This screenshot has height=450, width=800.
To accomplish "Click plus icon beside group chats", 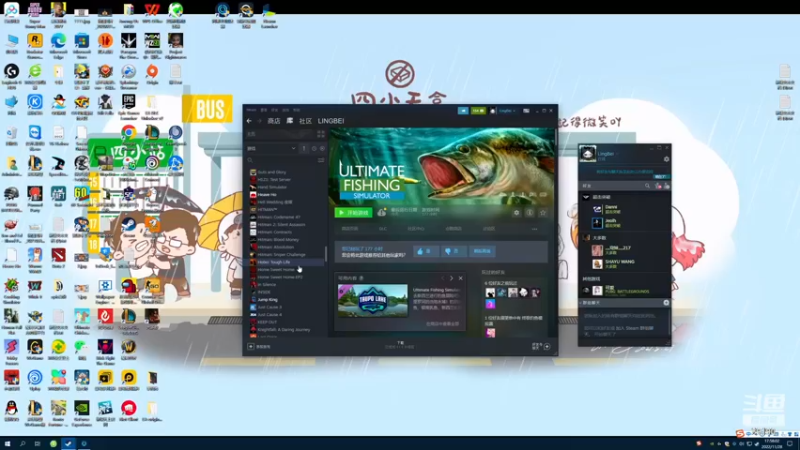I will pos(666,303).
